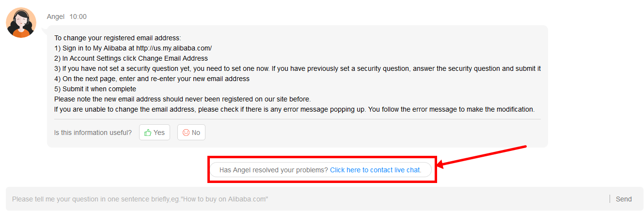Click the us.my.alibaba.com URL text
This screenshot has width=644, height=216.
174,48
